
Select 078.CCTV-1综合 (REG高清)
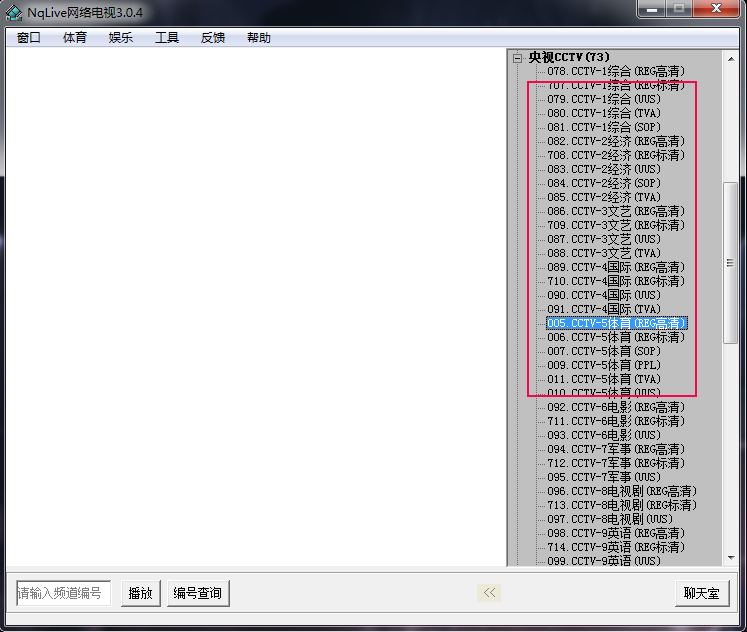pyautogui.click(x=616, y=71)
